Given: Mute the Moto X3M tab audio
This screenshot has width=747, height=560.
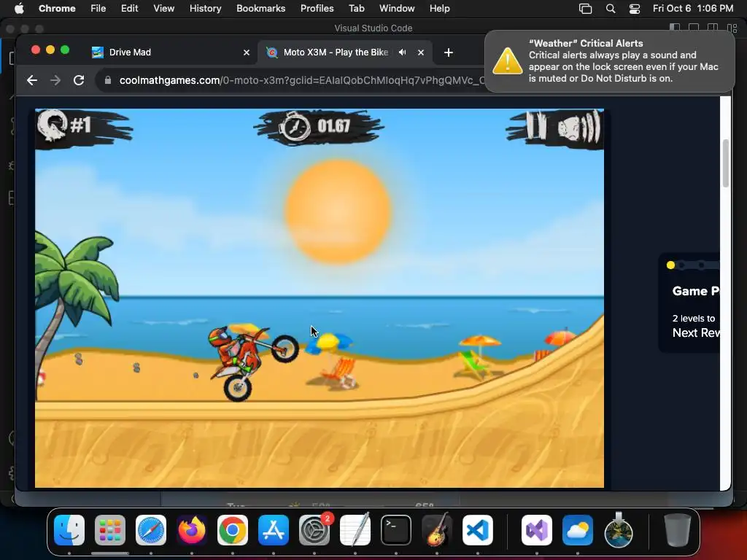Looking at the screenshot, I should click(403, 52).
